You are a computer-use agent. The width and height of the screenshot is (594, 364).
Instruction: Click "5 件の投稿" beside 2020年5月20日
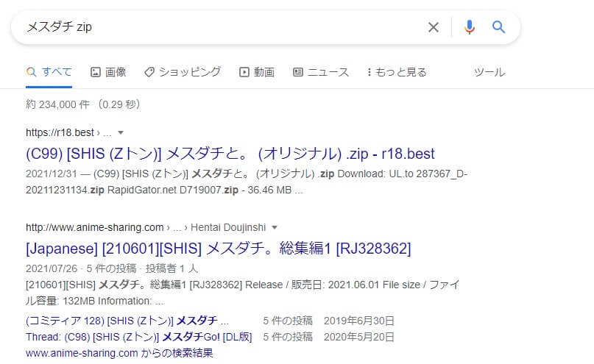(288, 337)
